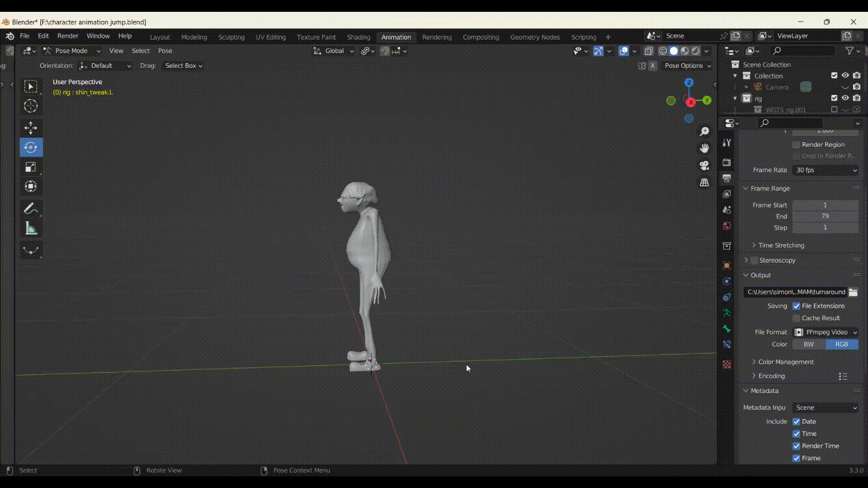The width and height of the screenshot is (868, 488).
Task: Switch to rendered viewport shading
Action: pos(696,51)
